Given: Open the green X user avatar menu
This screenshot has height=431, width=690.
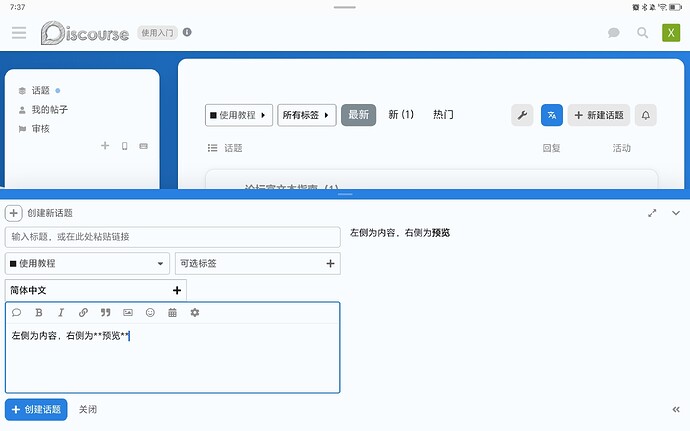Looking at the screenshot, I should tap(671, 33).
